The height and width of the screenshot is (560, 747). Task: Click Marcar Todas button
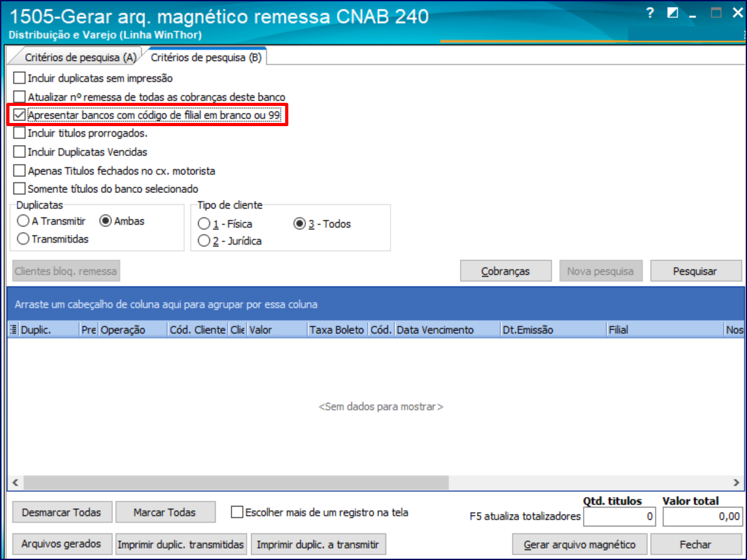click(165, 512)
